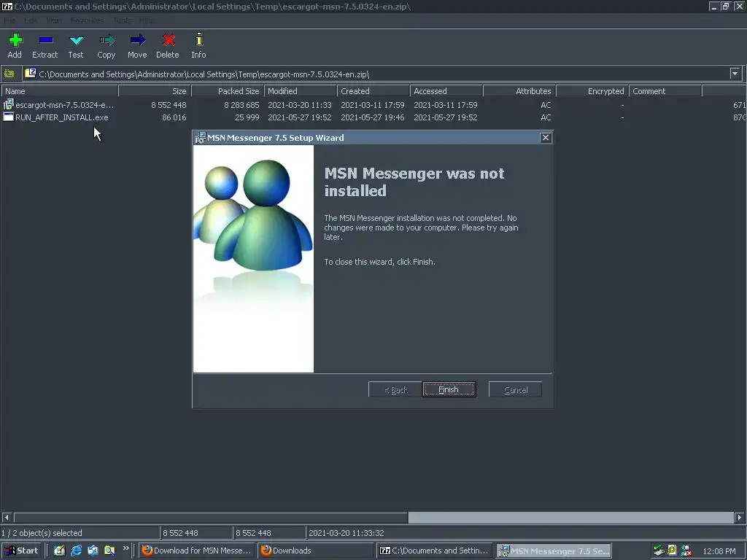This screenshot has height=560, width=747.
Task: Switch to MSN Messenger 7.5 Setup taskbar button
Action: [554, 551]
